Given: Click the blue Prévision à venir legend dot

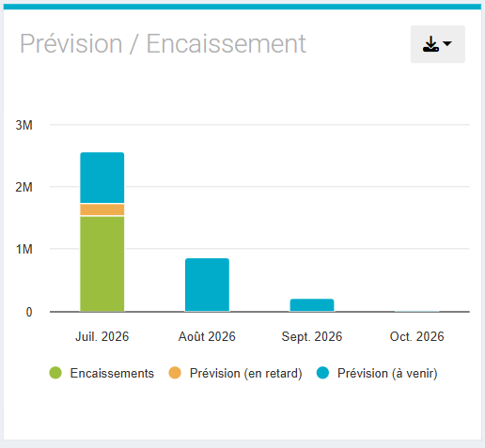Looking at the screenshot, I should click(322, 373).
